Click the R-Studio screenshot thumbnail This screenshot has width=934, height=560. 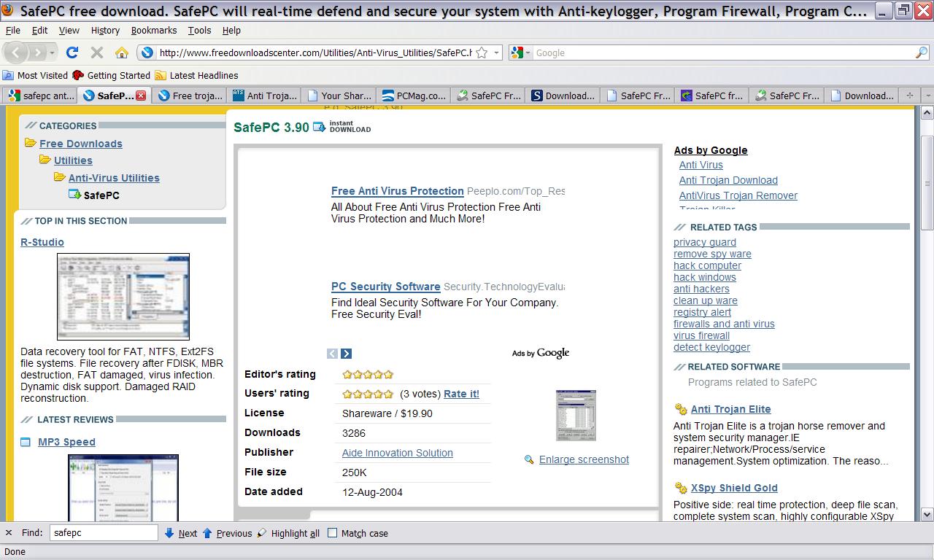point(123,297)
